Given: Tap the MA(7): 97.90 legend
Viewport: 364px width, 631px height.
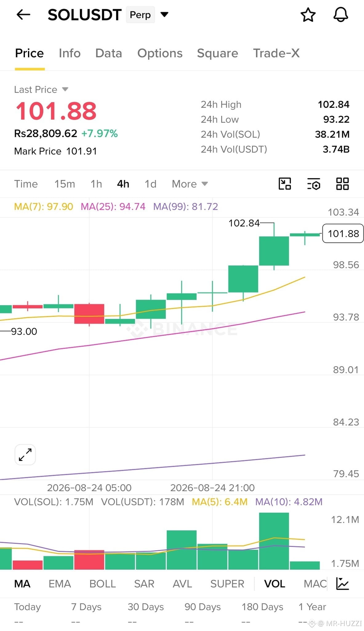Looking at the screenshot, I should [x=43, y=206].
